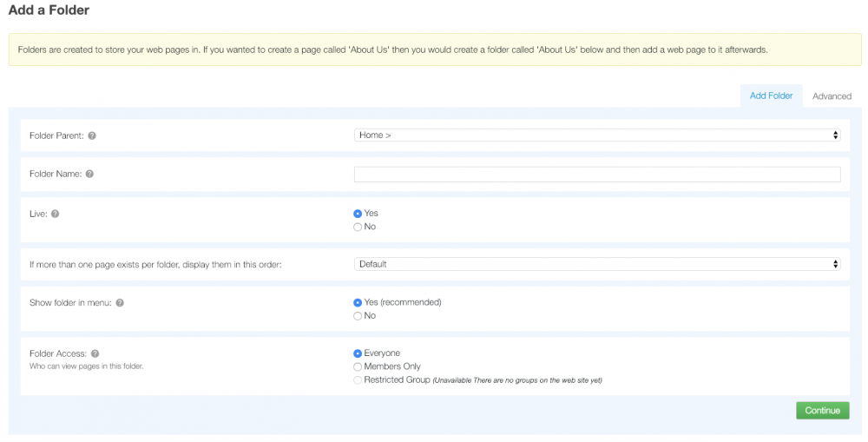
Task: Show help for Show folder in menu
Action: [120, 303]
